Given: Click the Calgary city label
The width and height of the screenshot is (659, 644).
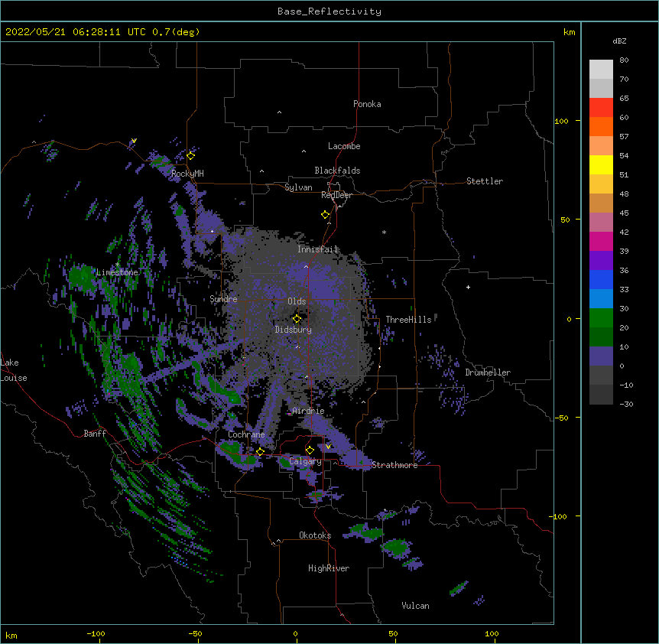Looking at the screenshot, I should pos(306,461).
